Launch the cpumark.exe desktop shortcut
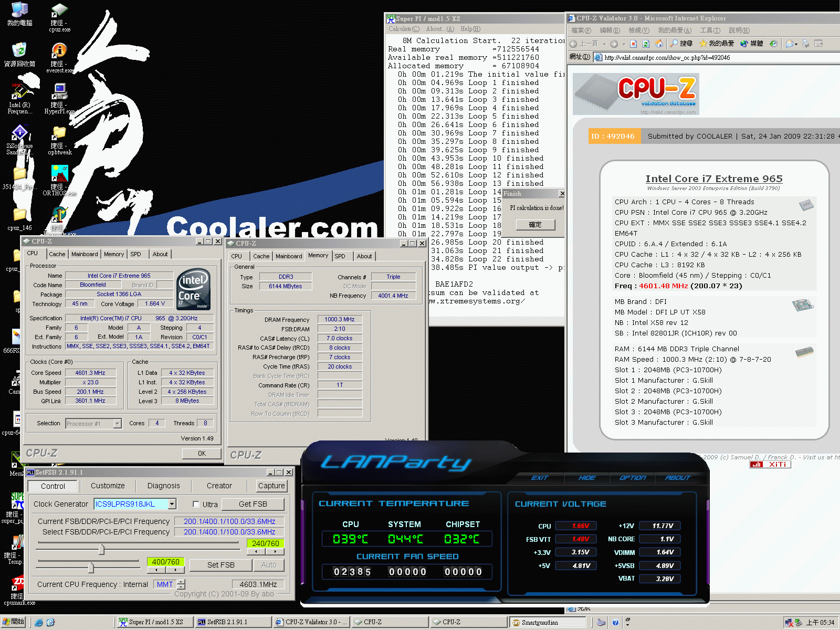Image resolution: width=840 pixels, height=630 pixels. tap(18, 591)
